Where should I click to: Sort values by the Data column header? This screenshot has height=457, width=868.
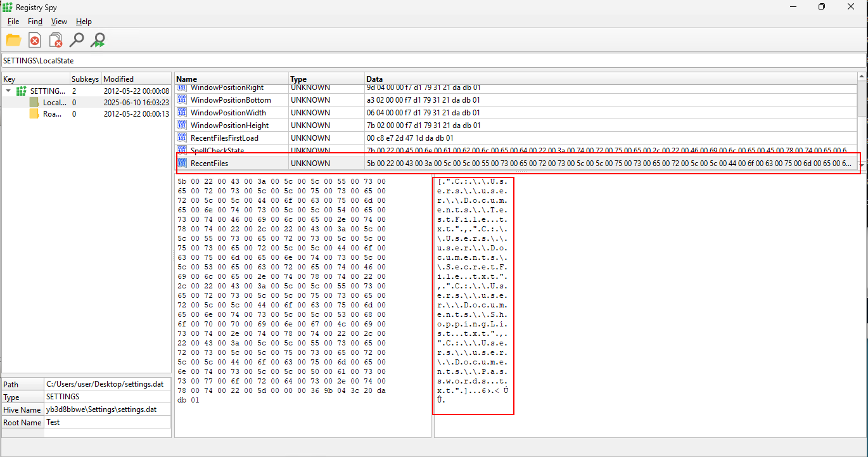[x=611, y=79]
